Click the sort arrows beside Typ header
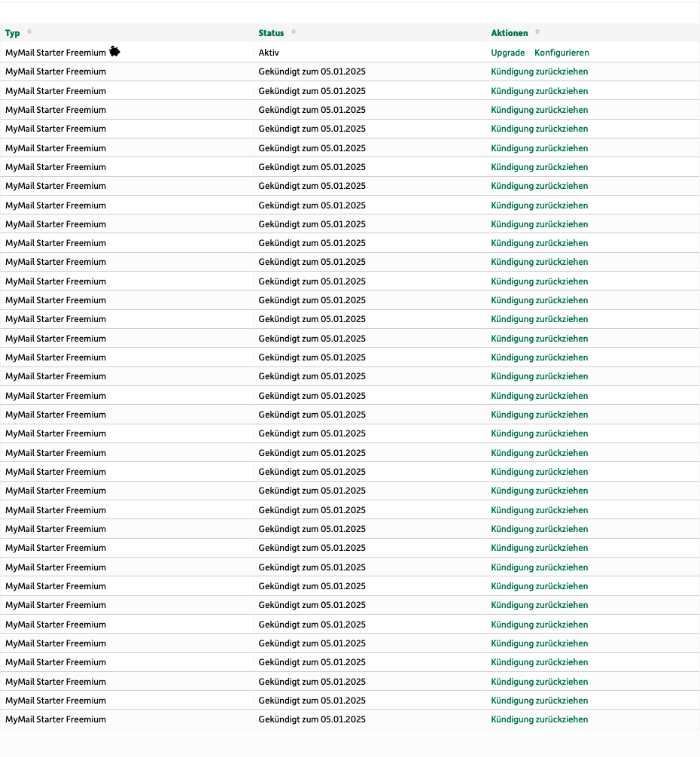 click(x=29, y=32)
